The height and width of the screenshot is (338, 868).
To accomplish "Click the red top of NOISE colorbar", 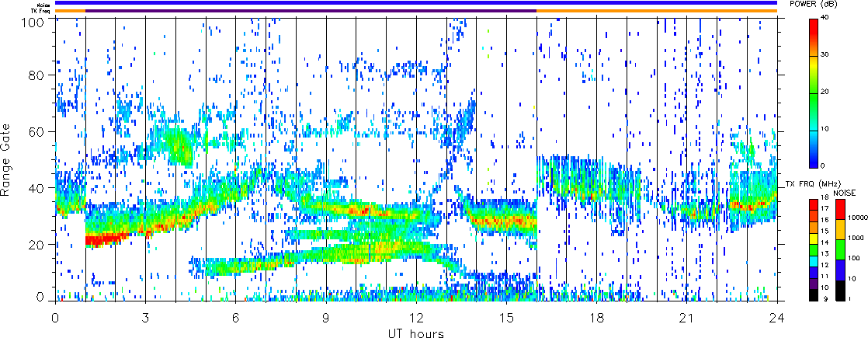I will click(840, 208).
